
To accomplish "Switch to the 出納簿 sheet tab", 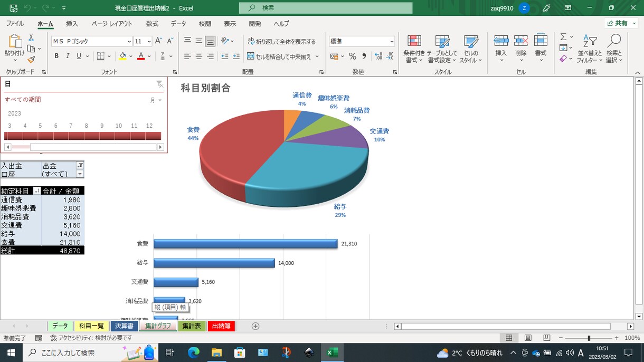I will [x=221, y=326].
